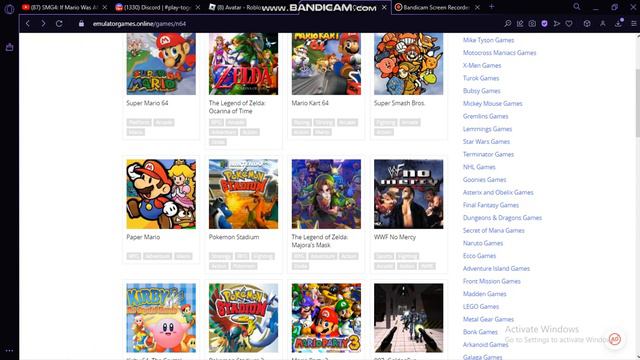Screen dimensions: 640x360
Task: Open Star Wars Games category
Action: click(486, 141)
